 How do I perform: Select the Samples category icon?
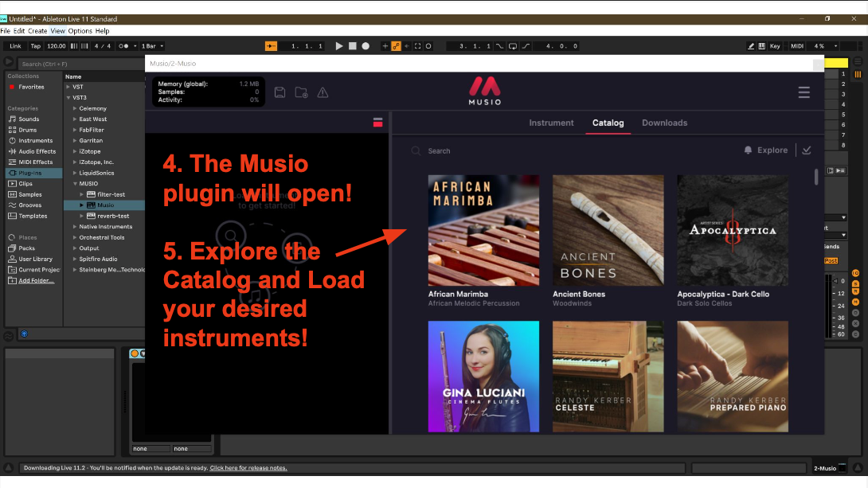tap(12, 194)
